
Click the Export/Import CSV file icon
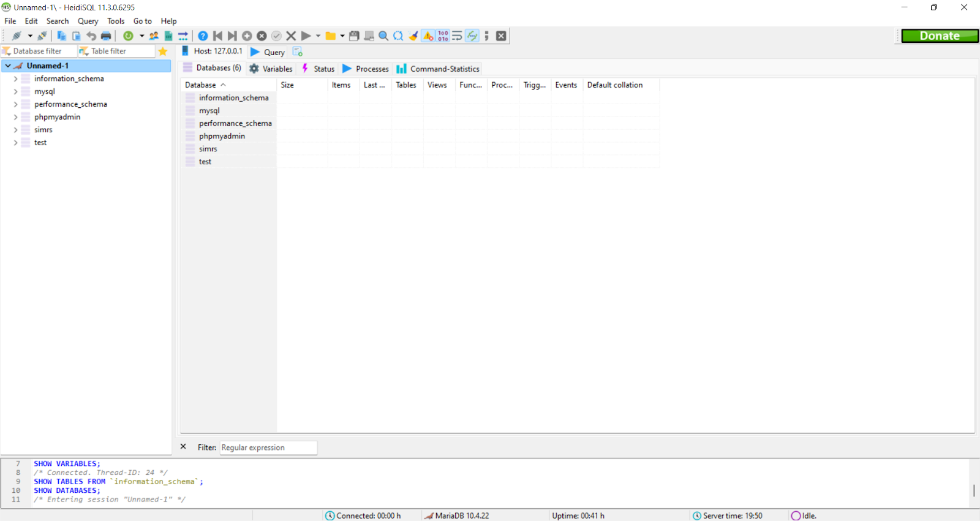pos(168,36)
